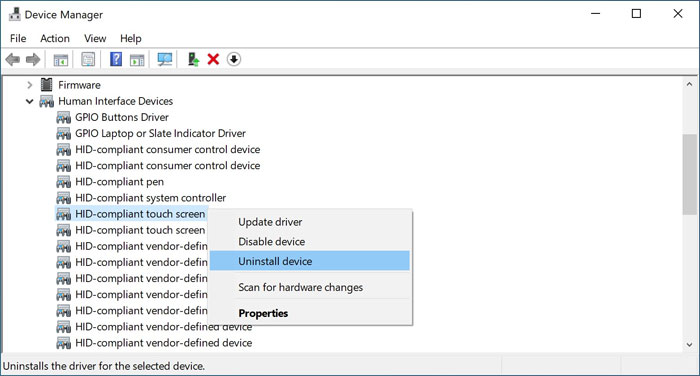Select Human Interface Devices label
700x376 pixels.
pos(116,101)
